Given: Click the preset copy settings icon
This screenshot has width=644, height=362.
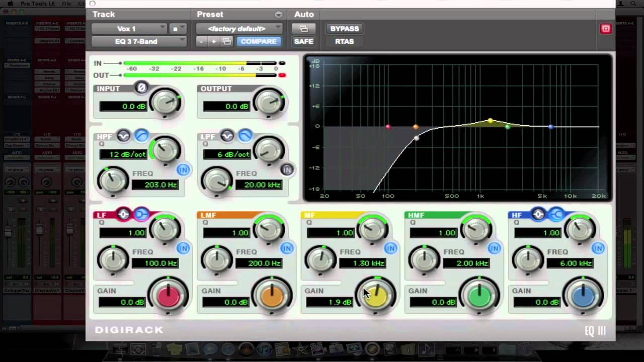Looking at the screenshot, I should (227, 41).
